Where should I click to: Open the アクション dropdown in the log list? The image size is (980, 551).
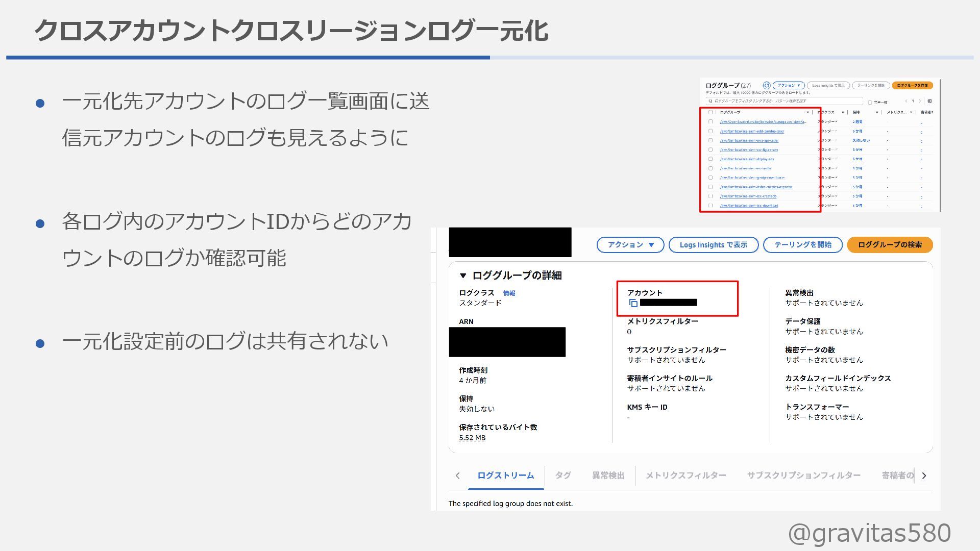pyautogui.click(x=789, y=85)
